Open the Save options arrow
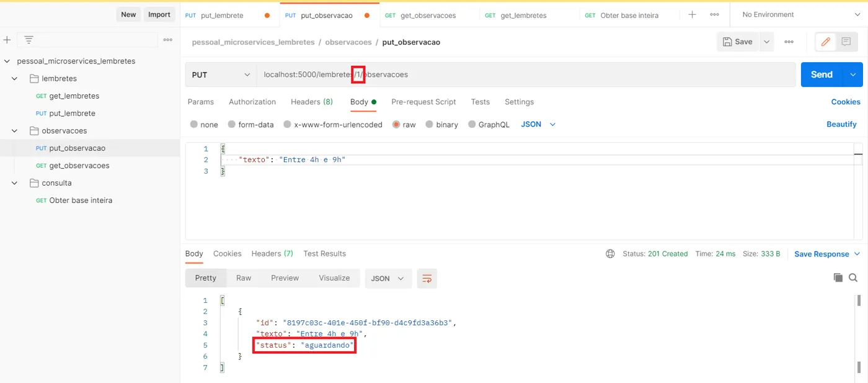 pos(767,42)
